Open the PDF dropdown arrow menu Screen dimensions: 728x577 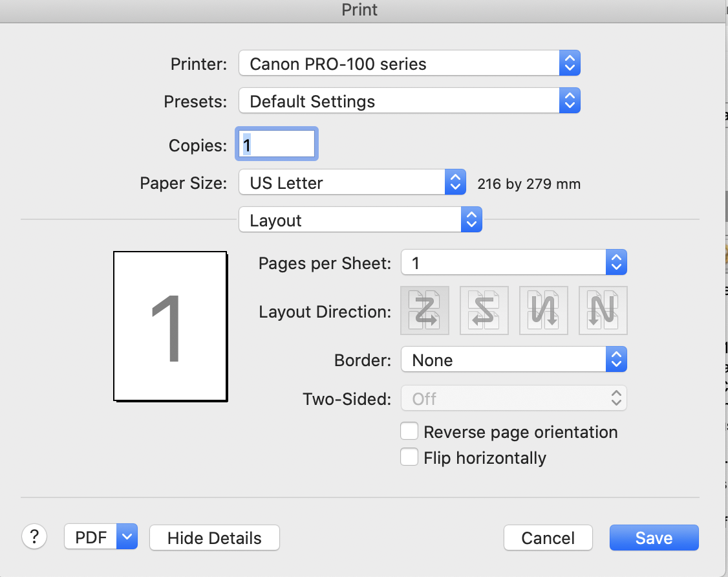pyautogui.click(x=127, y=537)
